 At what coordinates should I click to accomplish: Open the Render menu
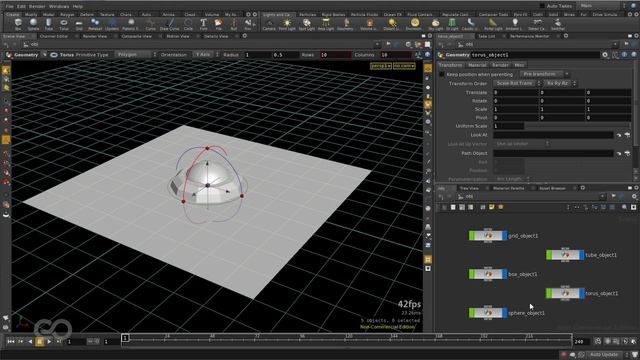(x=37, y=7)
